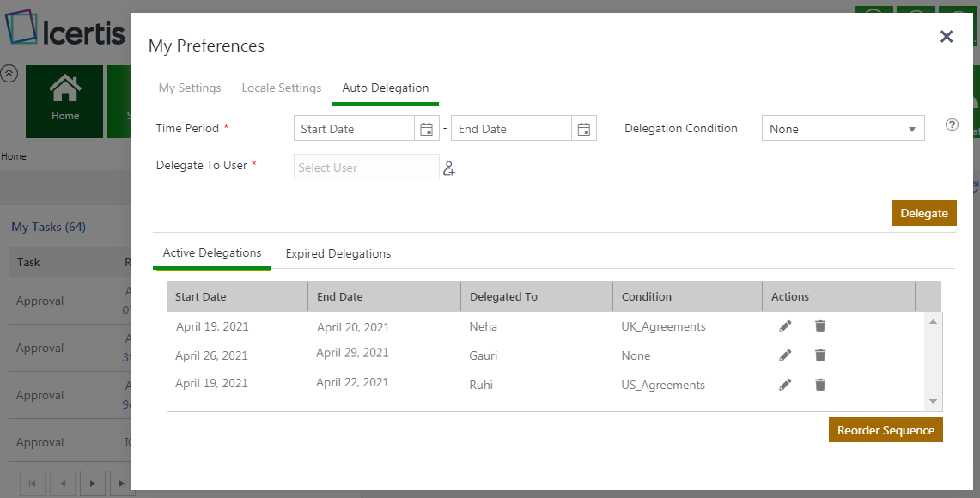Viewport: 980px width, 498px height.
Task: Click the Select User input field
Action: [x=366, y=167]
